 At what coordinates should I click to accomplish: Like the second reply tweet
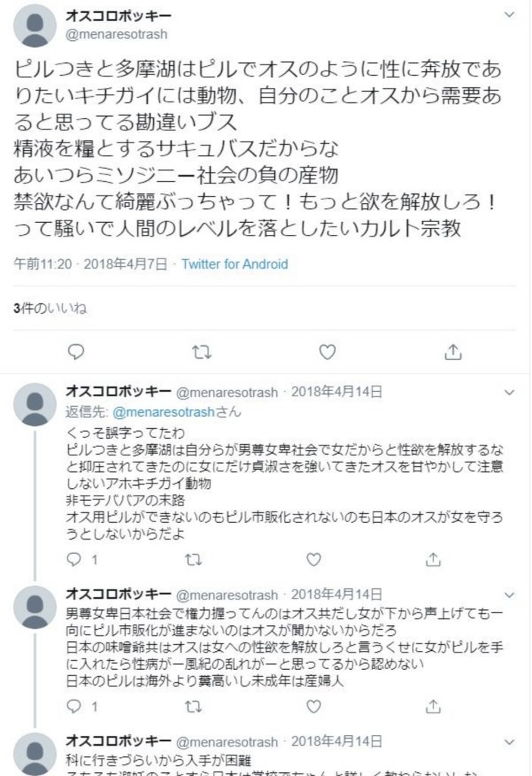314,706
